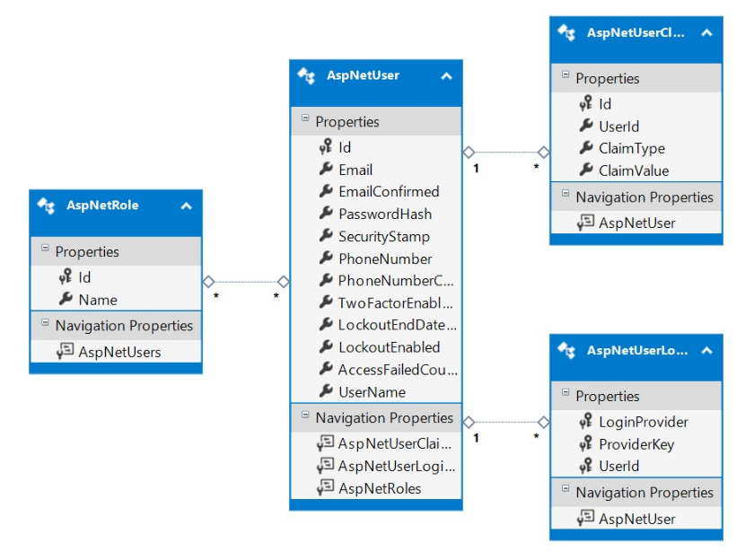Click the navigation icon beside AspNetUsers
Screen dimensions: 754x560
tap(65, 352)
